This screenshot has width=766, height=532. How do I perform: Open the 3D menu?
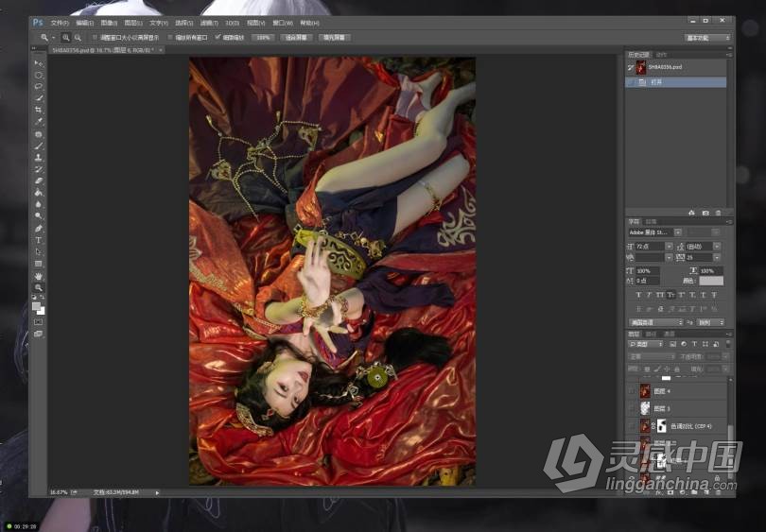(232, 23)
